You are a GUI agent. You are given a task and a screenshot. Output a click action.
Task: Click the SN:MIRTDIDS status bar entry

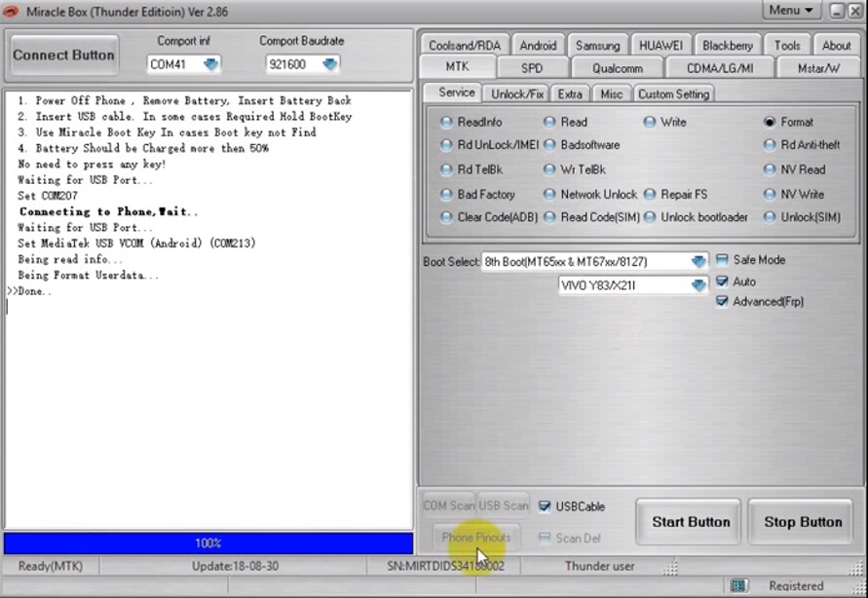pos(445,566)
